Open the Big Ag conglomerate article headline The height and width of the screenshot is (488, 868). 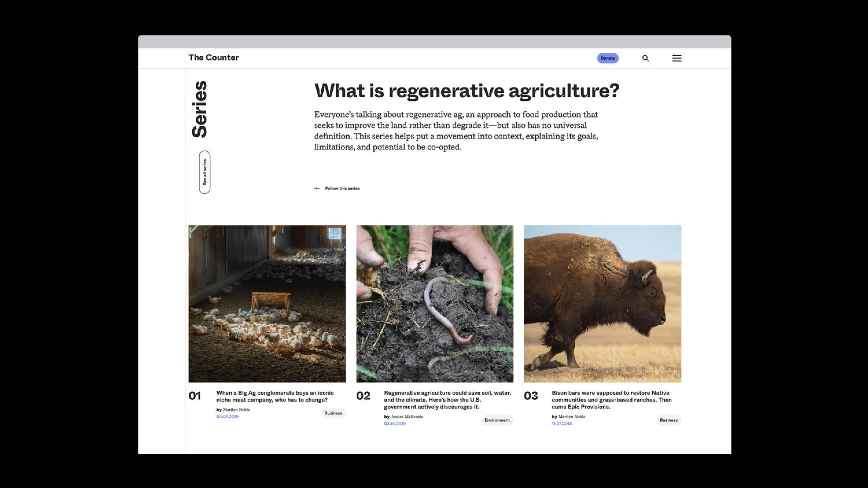[275, 396]
